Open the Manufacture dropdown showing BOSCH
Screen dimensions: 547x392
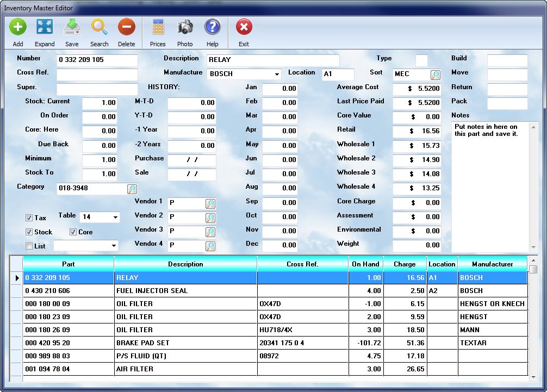click(277, 74)
